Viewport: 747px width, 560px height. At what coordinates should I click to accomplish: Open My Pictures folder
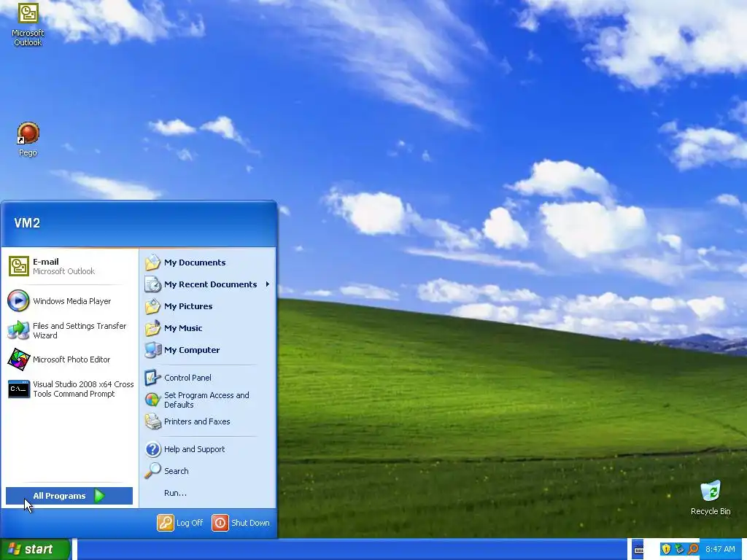click(208, 306)
